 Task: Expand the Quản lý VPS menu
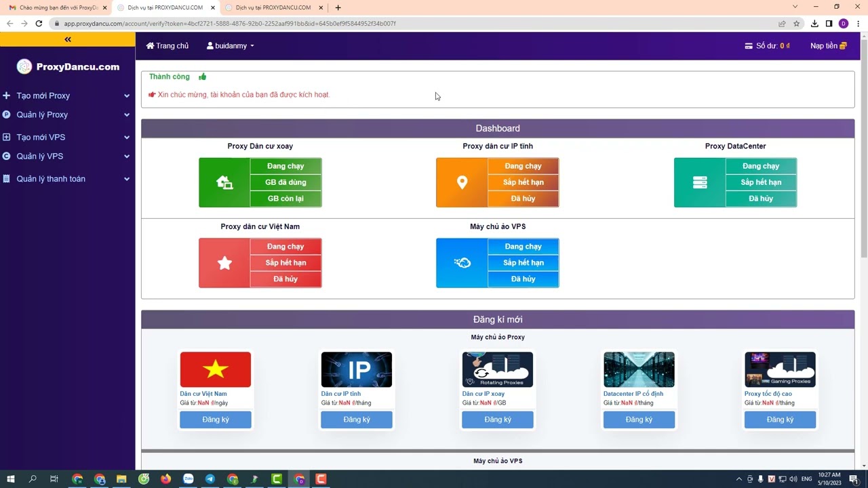click(66, 156)
